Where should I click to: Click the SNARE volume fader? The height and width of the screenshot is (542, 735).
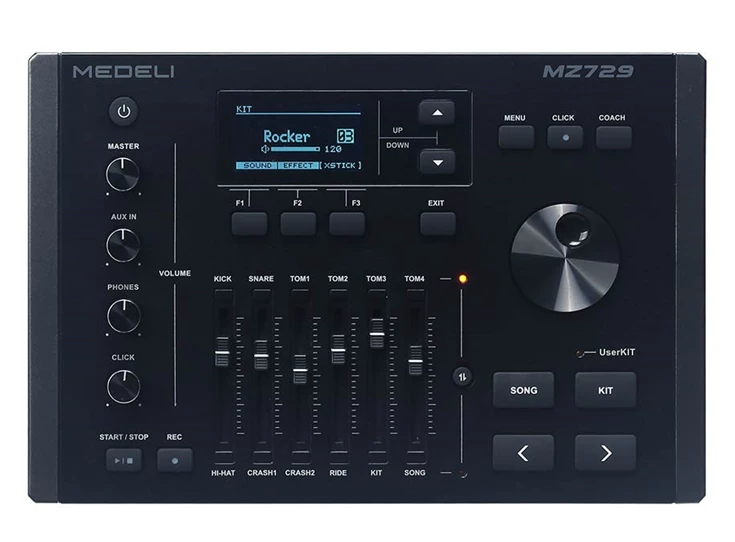pyautogui.click(x=261, y=355)
